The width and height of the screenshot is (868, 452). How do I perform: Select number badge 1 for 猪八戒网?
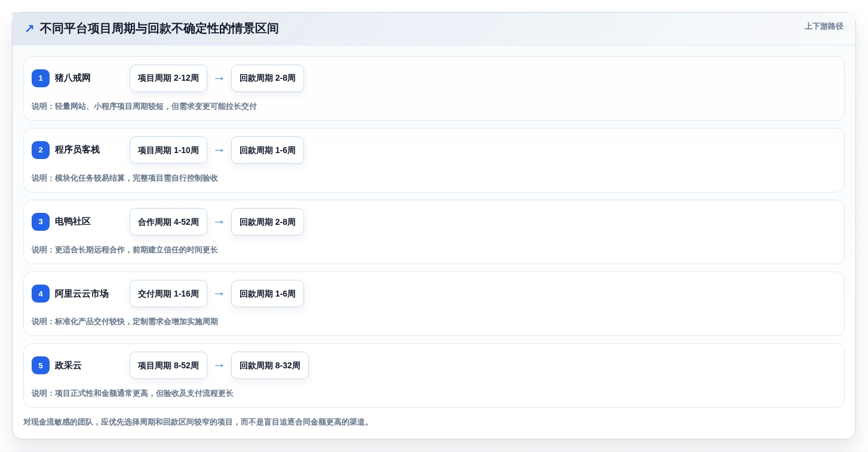coord(41,78)
